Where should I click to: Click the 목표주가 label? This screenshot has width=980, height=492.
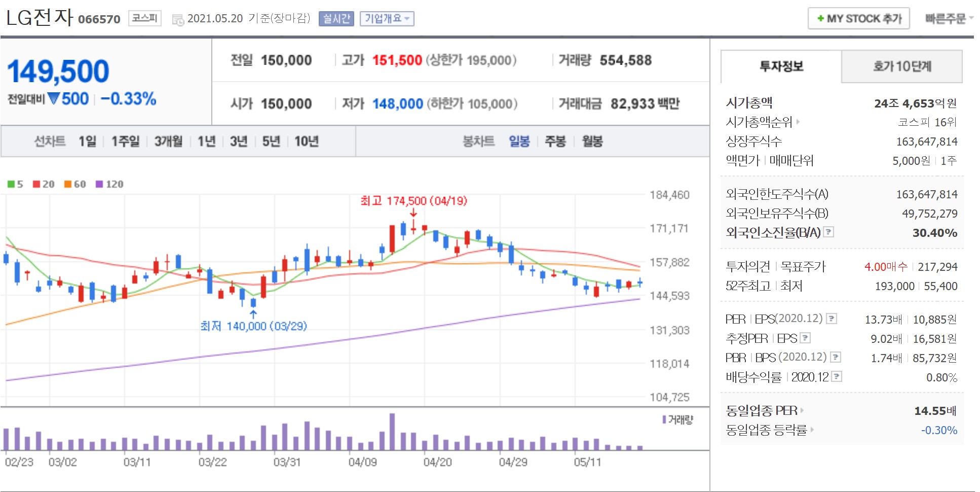point(803,266)
